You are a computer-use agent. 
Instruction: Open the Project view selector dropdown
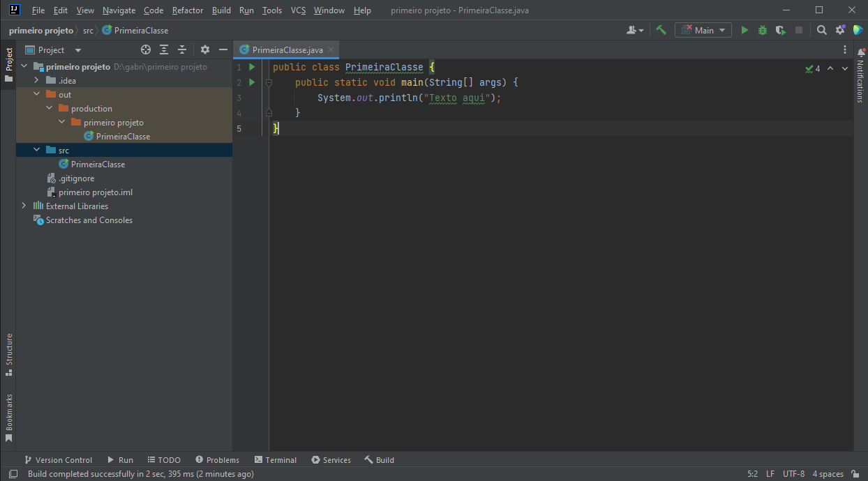tap(54, 49)
